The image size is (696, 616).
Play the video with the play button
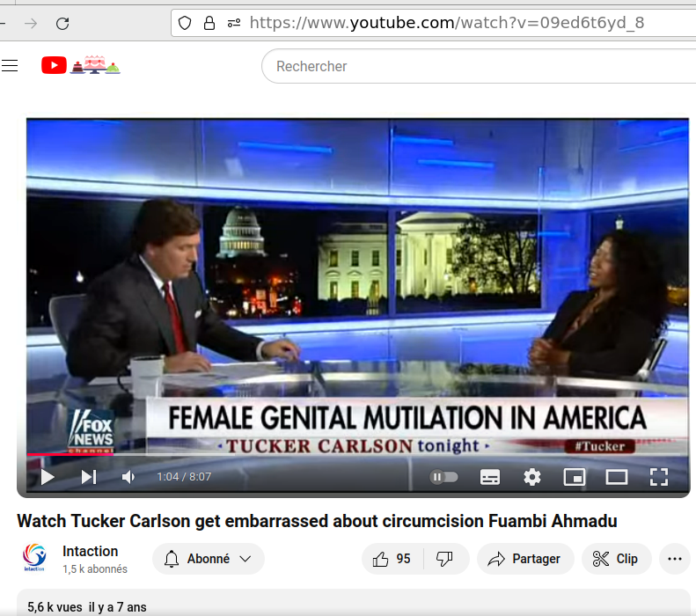[47, 477]
